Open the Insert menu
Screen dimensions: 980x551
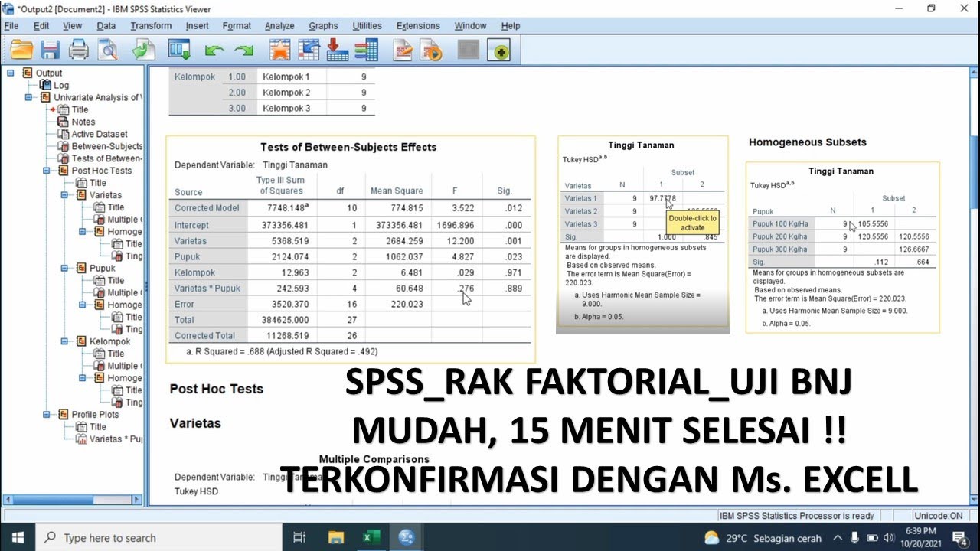coord(197,26)
